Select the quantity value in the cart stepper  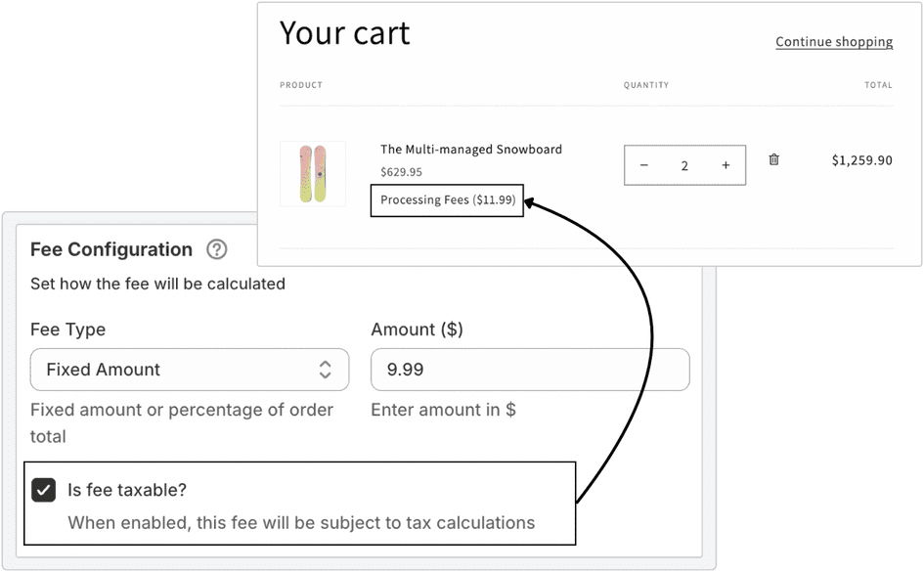click(684, 164)
